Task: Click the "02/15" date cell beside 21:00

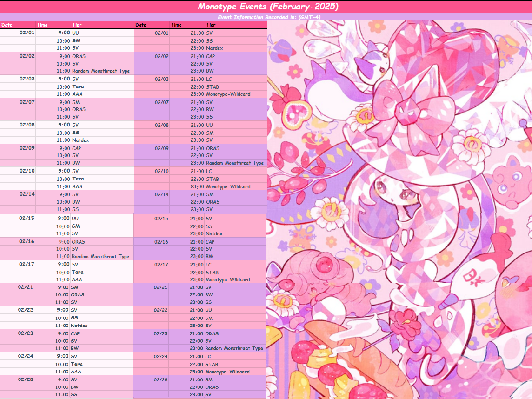Action: [161, 219]
